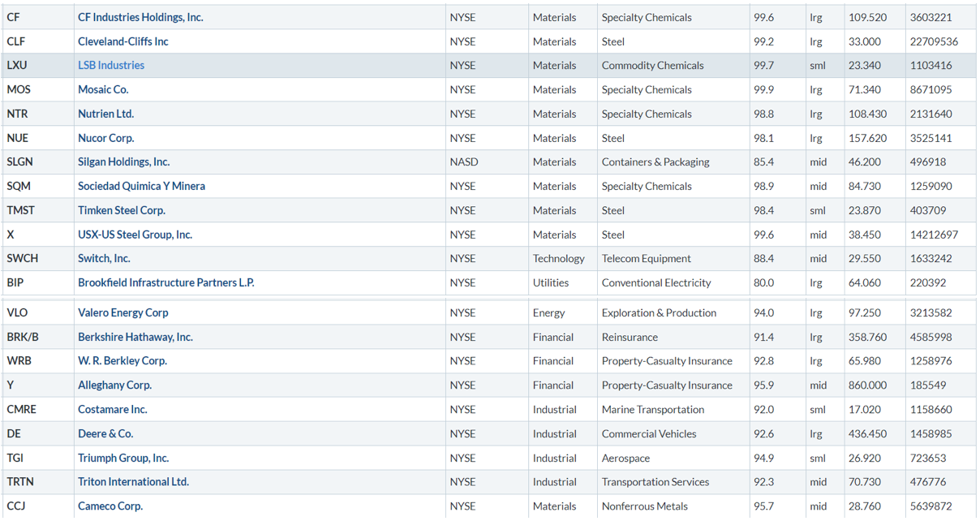Open the CF Industries Holdings, Inc. link
Screen dimensions: 980x521
click(140, 17)
